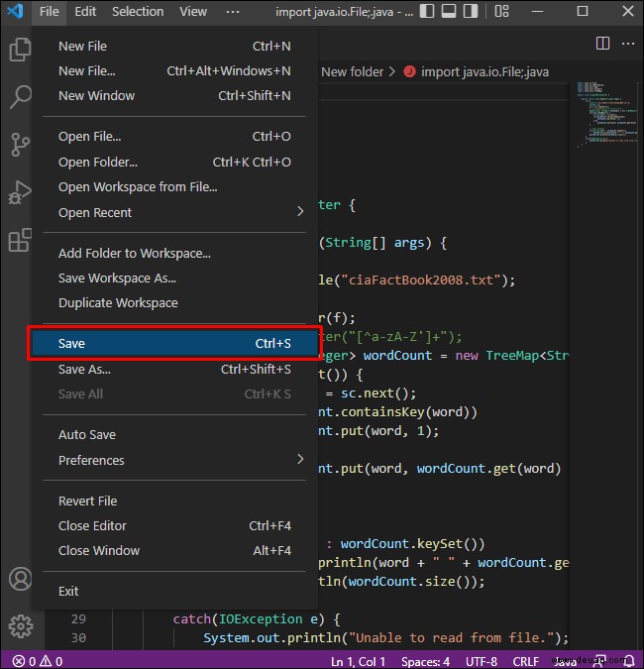
Task: Click import java.io.File;.java breadcrumb item
Action: [x=484, y=72]
